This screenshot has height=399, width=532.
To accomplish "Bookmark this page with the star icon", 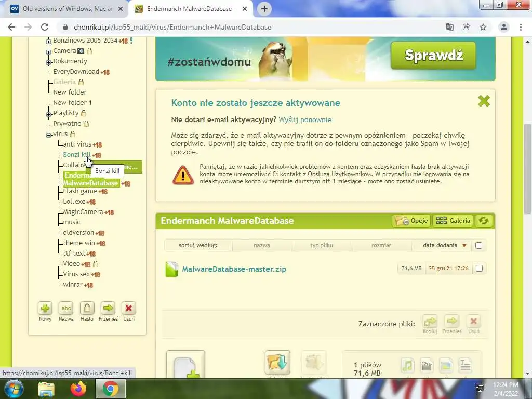I will coord(483,27).
